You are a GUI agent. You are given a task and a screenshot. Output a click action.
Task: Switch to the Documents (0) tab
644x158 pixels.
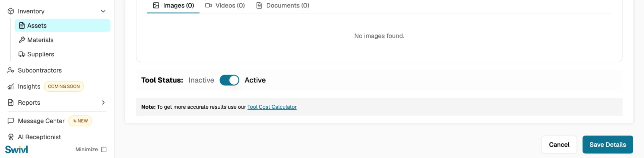[x=283, y=5]
